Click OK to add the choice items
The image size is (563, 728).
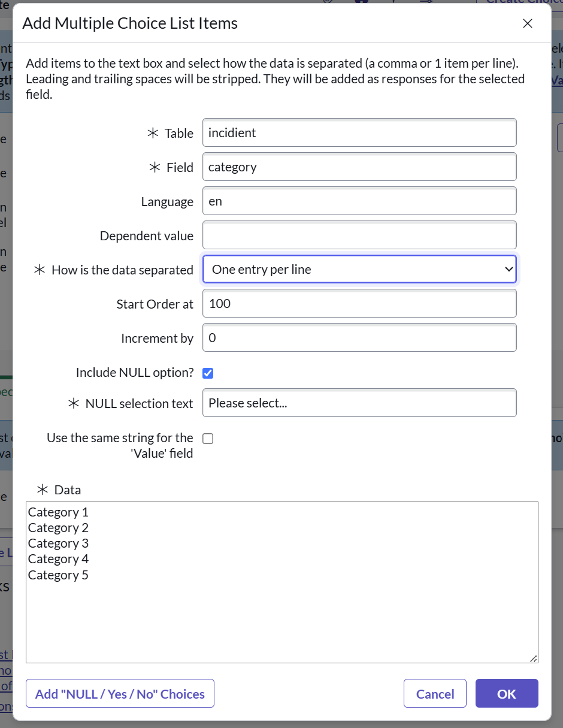coord(507,693)
